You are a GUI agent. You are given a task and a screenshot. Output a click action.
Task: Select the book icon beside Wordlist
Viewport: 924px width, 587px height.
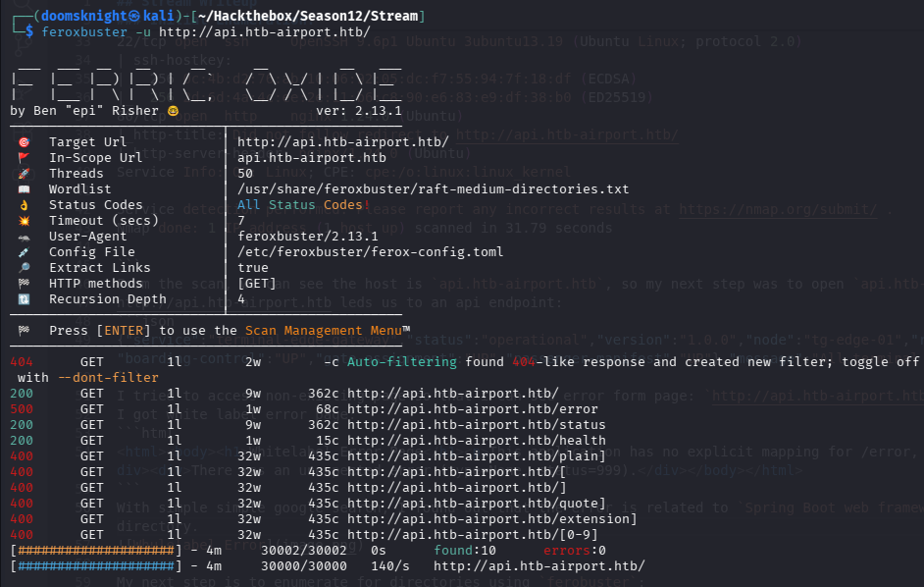[24, 189]
